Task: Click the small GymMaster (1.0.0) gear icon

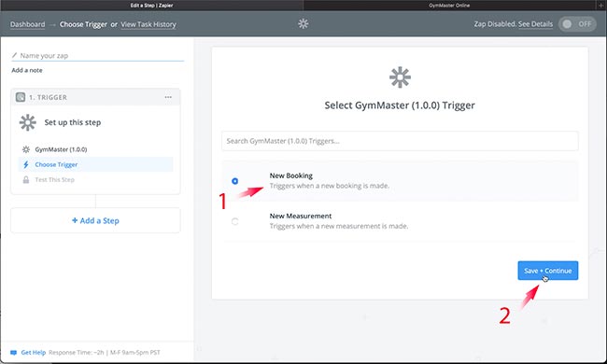Action: (x=26, y=149)
